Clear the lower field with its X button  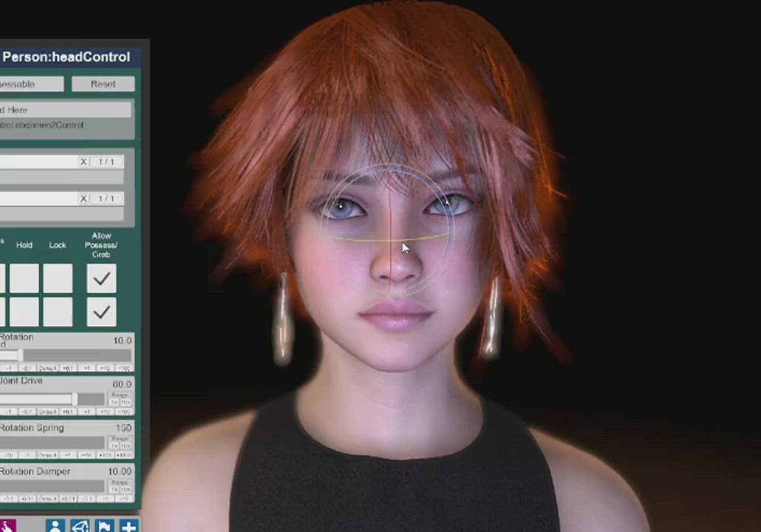(x=83, y=199)
